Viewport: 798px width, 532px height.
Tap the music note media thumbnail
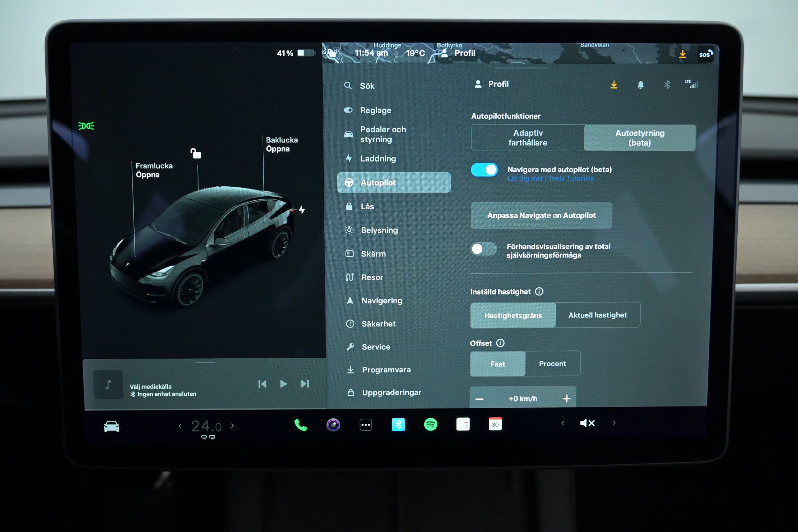108,385
